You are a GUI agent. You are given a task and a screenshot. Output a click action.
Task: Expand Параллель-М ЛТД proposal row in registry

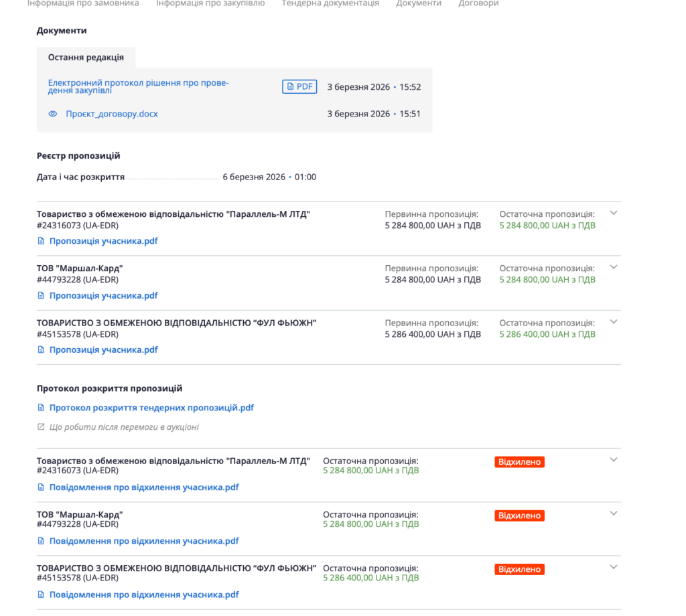coord(613,213)
